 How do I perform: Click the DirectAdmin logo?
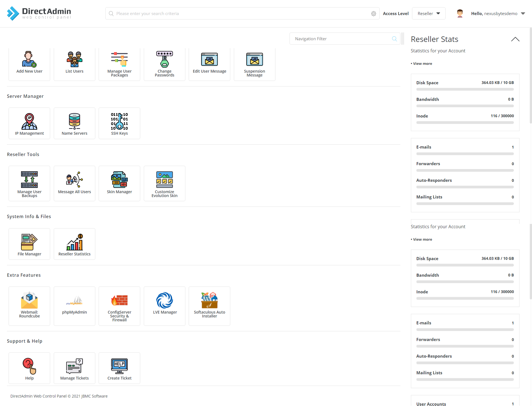[x=39, y=13]
